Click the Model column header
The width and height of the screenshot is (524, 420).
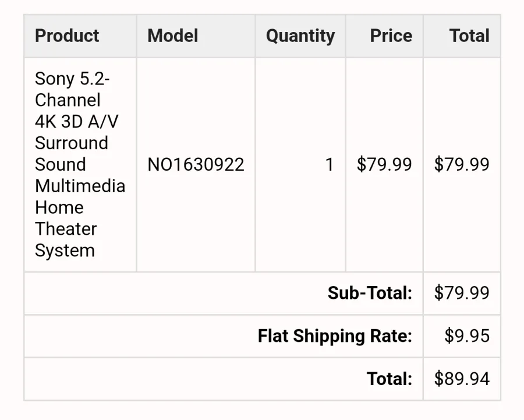click(x=173, y=36)
